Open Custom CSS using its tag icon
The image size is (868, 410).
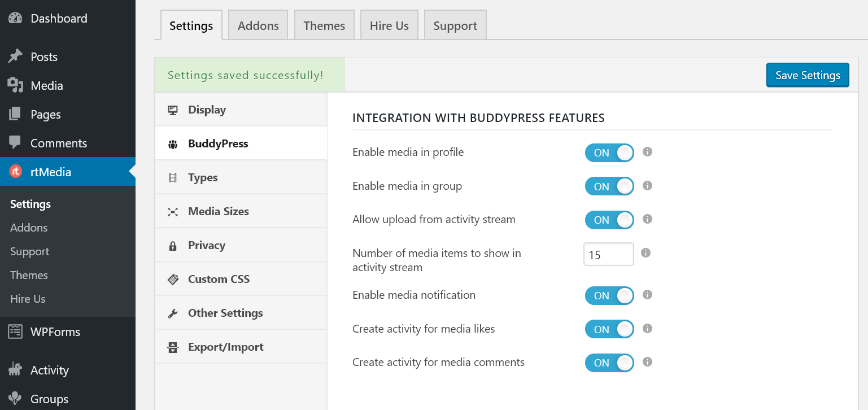coord(173,278)
